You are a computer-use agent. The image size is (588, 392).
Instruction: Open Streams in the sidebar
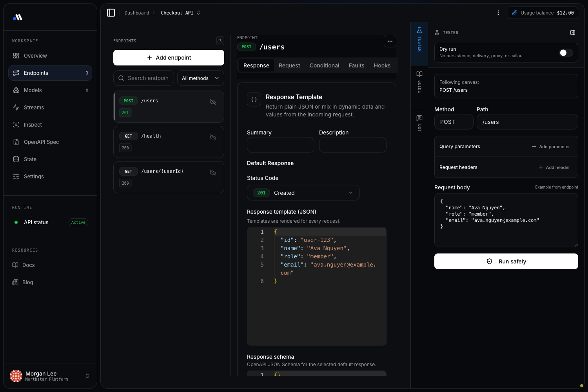click(50, 107)
